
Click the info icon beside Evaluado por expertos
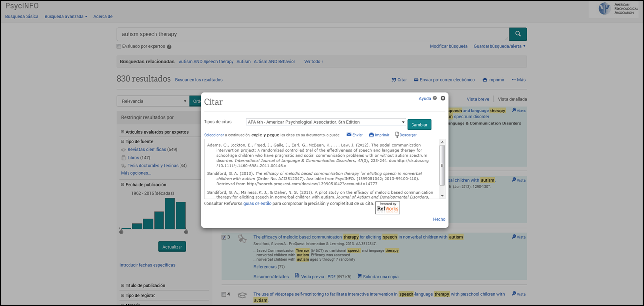tap(169, 47)
